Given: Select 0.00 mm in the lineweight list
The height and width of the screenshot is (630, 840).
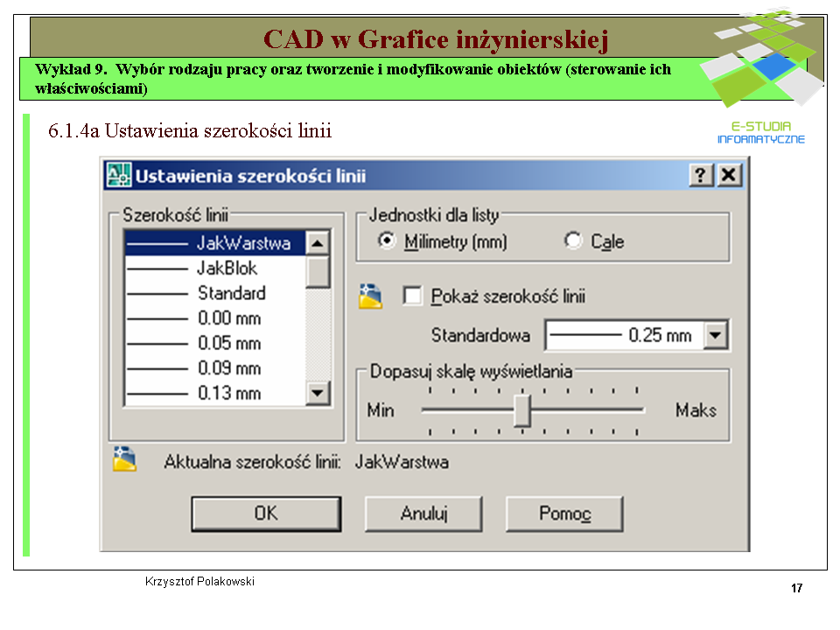Looking at the screenshot, I should point(215,318).
